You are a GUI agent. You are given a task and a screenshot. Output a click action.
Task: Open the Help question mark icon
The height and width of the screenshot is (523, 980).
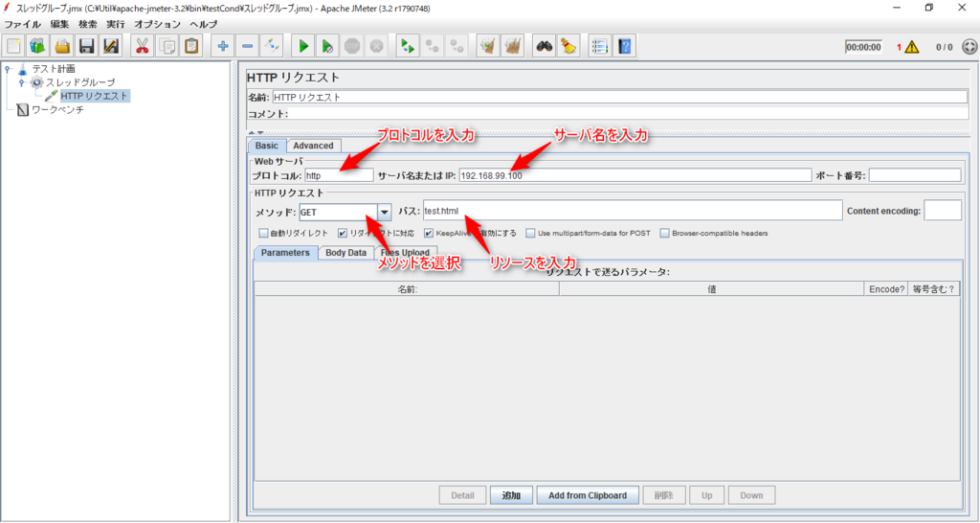click(624, 46)
